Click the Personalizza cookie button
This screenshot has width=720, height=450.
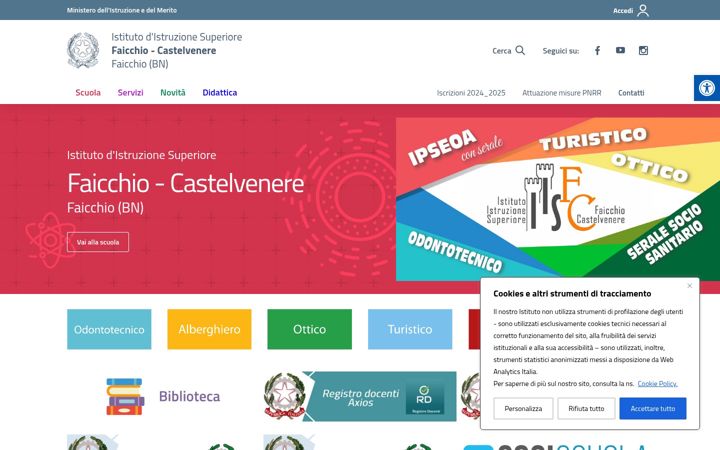pyautogui.click(x=523, y=408)
